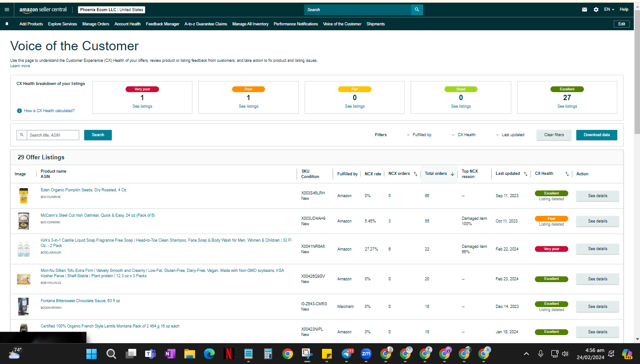Click the Mori-Nu Silken Tofu product thumbnail
Viewport: 640px width, 364px height.
[x=24, y=279]
